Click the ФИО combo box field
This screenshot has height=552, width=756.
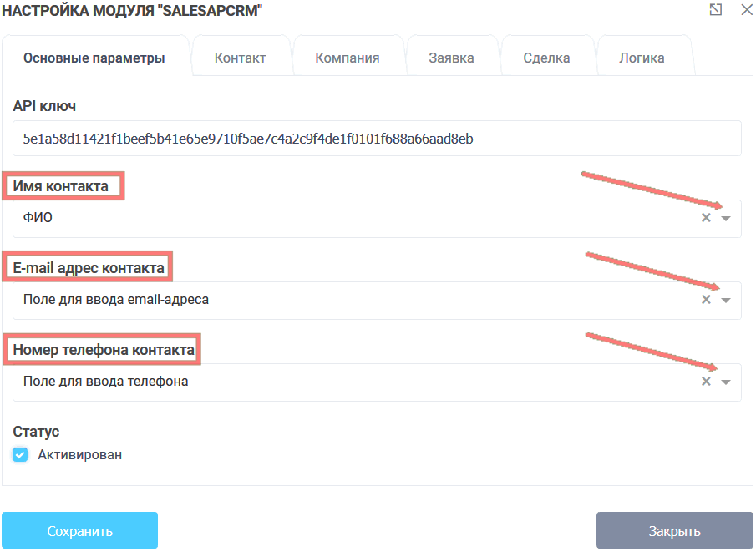pyautogui.click(x=334, y=218)
